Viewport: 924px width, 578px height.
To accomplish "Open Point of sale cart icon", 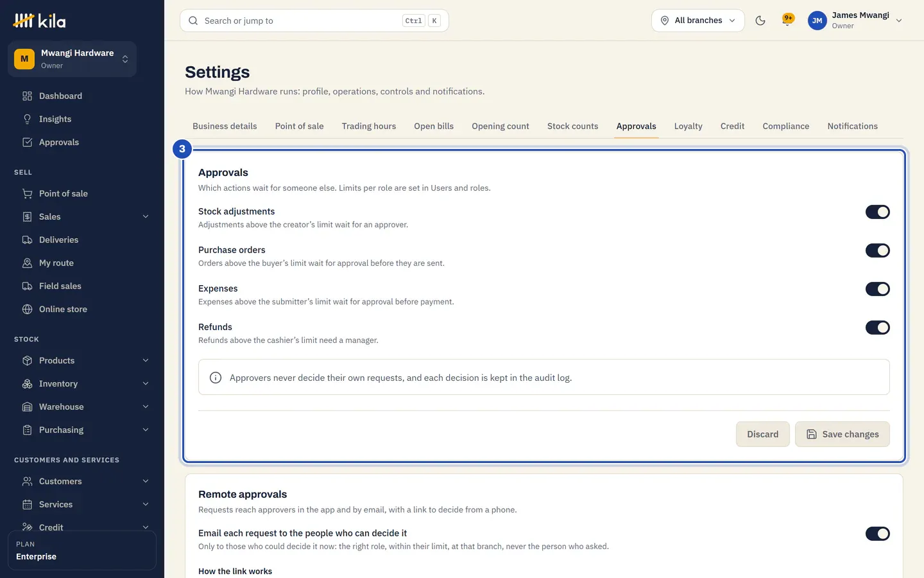I will 27,194.
